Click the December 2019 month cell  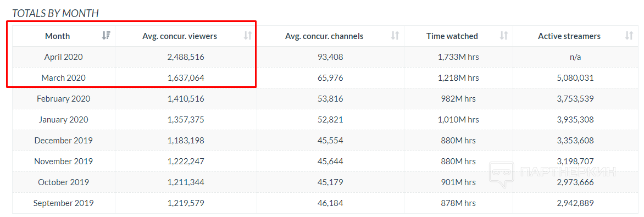coord(64,141)
